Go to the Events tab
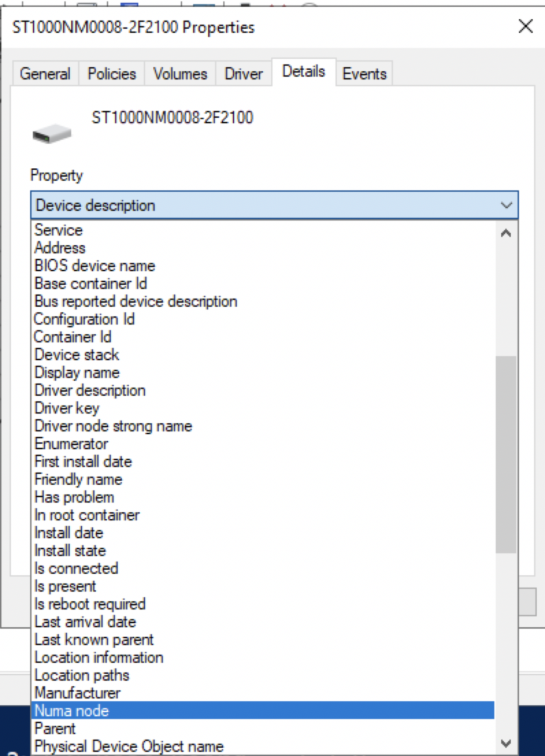 pyautogui.click(x=364, y=74)
